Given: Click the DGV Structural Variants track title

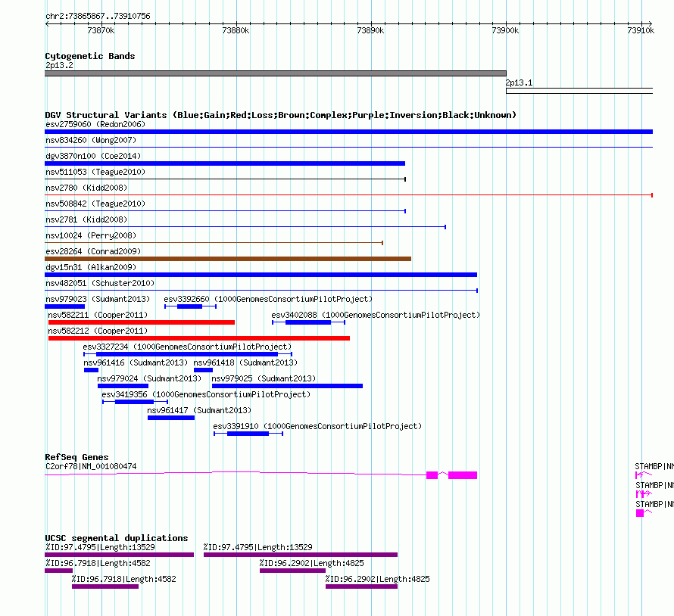Looking at the screenshot, I should click(280, 115).
